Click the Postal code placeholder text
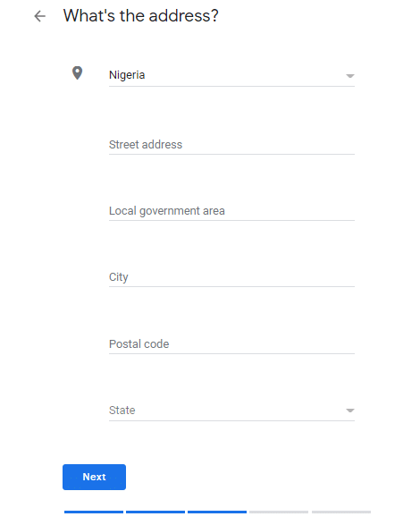This screenshot has width=420, height=525. pos(139,343)
